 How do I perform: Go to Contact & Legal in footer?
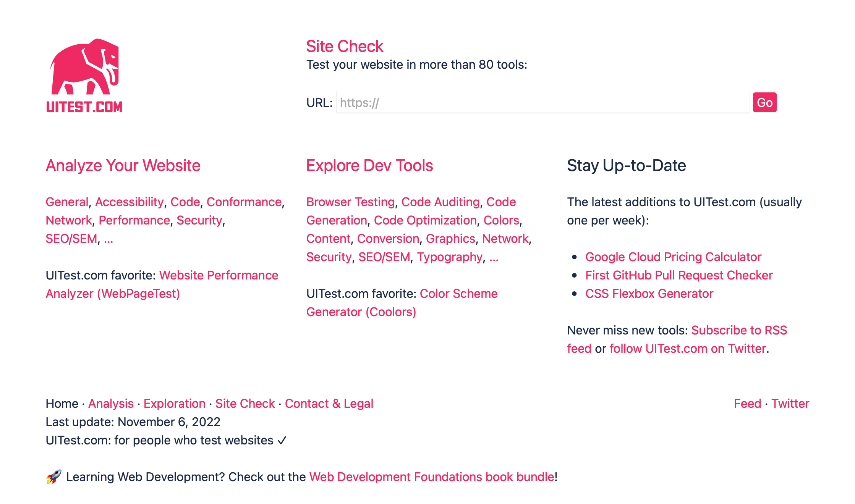(x=329, y=404)
